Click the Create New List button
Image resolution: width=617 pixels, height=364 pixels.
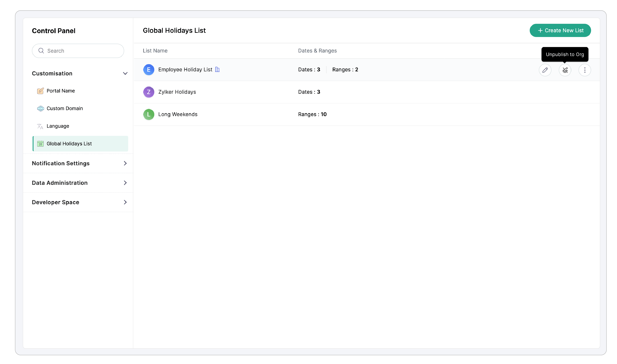click(560, 30)
